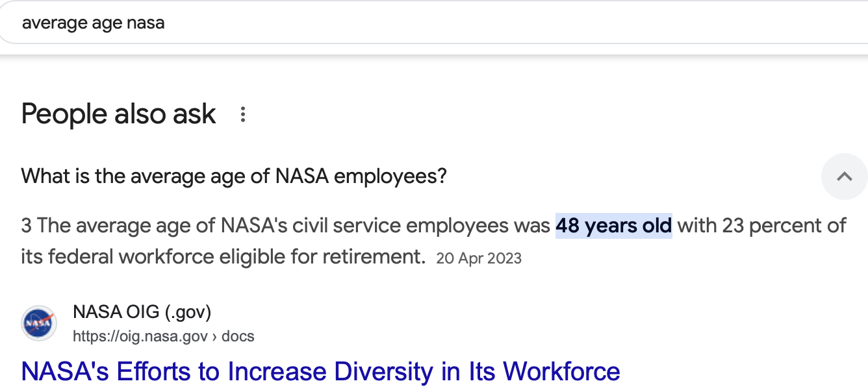Open the People also ask options menu
This screenshot has height=392, width=868.
[243, 115]
